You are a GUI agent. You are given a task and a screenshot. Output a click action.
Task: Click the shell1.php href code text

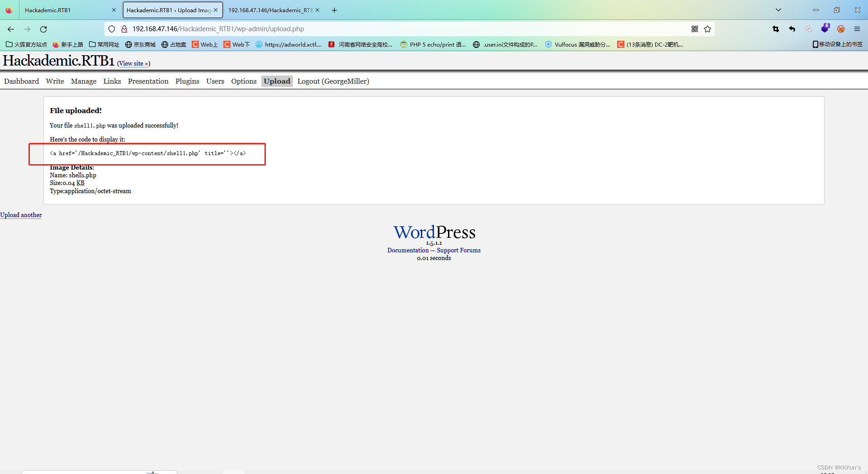pyautogui.click(x=148, y=153)
